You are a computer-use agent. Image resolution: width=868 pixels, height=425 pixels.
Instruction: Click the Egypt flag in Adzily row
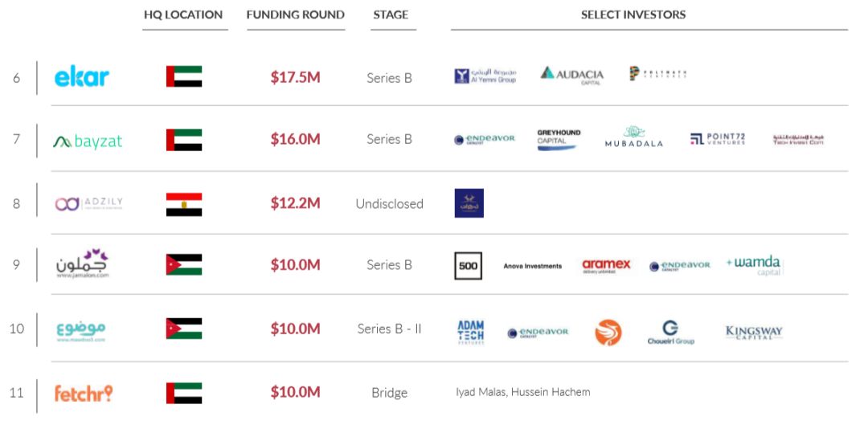[184, 204]
